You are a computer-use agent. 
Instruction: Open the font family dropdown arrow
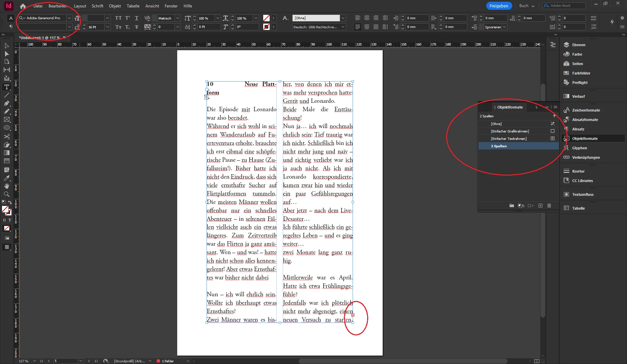69,18
